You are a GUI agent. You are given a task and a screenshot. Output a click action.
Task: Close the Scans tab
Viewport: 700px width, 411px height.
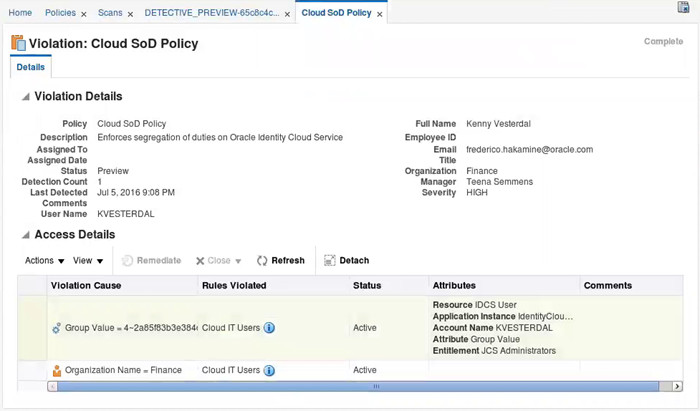[130, 14]
